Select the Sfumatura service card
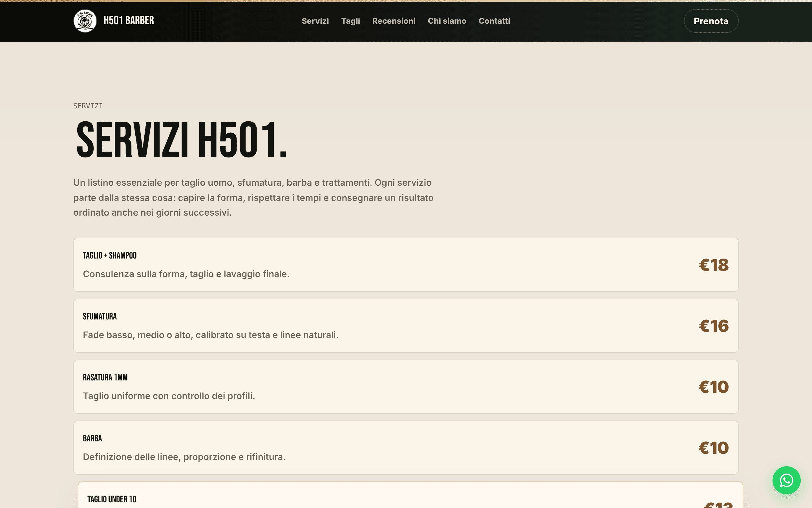 [406, 326]
